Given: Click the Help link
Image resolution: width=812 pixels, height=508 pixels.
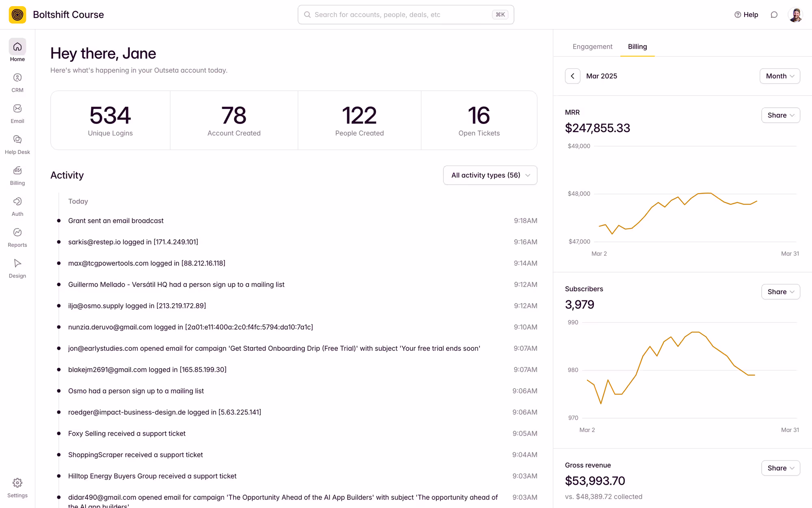Looking at the screenshot, I should tap(746, 15).
